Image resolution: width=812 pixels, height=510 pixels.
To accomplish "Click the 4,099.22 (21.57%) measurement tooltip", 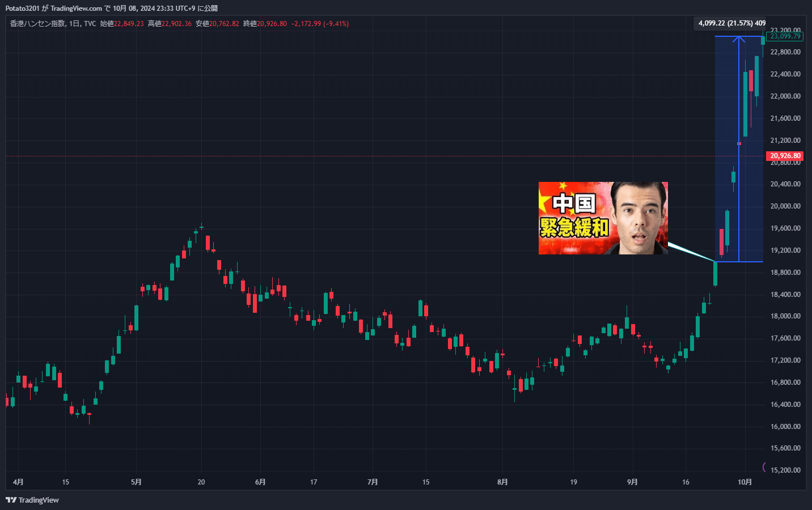I will 731,23.
